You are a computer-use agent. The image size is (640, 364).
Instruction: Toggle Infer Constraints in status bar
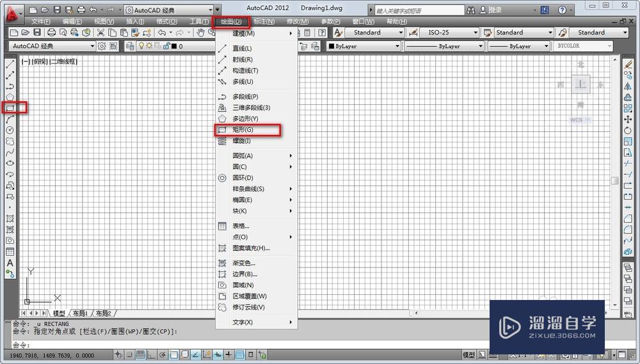tap(118, 354)
